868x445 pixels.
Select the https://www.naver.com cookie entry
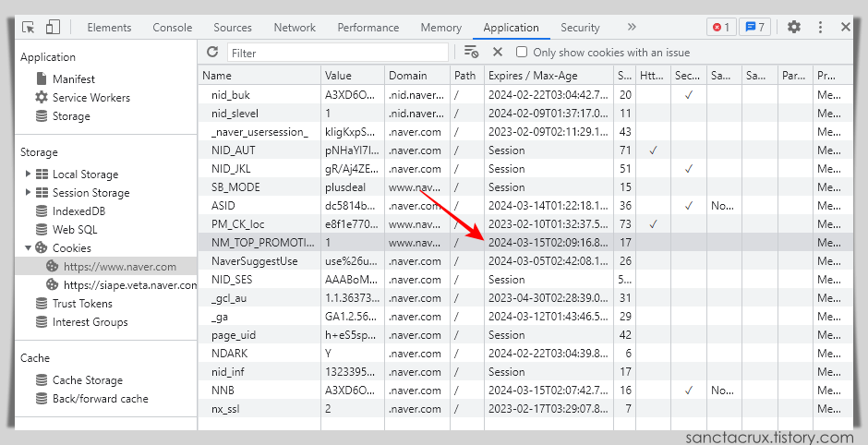[x=106, y=266]
